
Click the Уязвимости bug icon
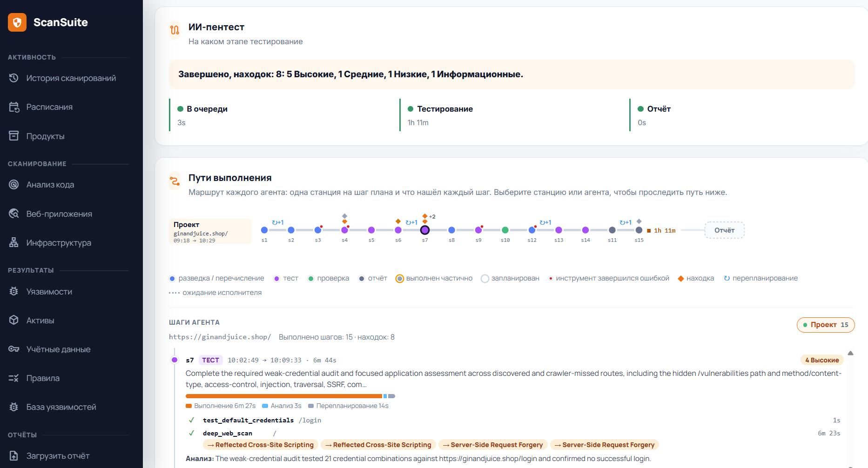coord(14,291)
